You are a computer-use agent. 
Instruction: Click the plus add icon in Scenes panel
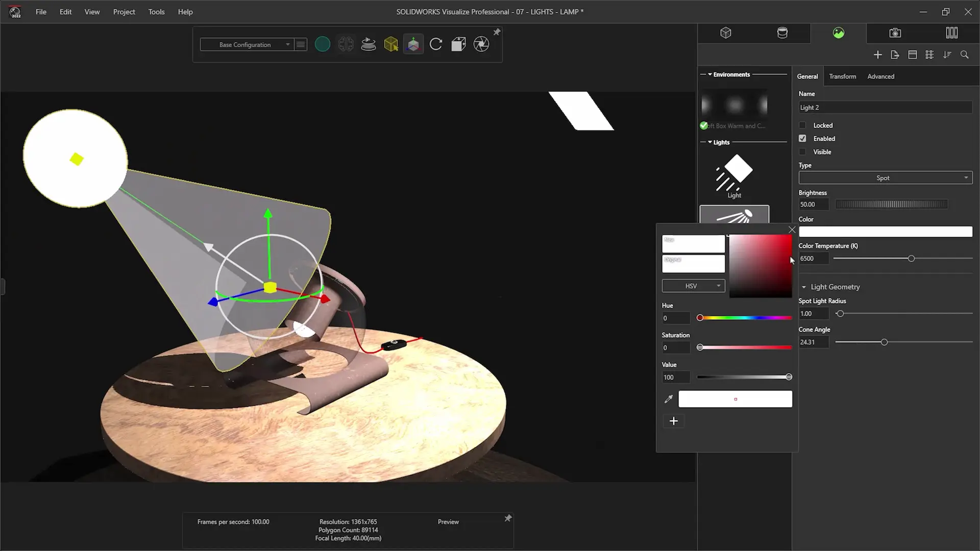point(877,55)
